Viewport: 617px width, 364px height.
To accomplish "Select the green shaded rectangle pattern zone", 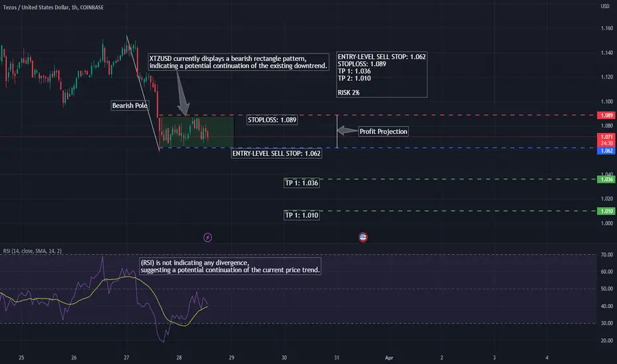I will (197, 132).
